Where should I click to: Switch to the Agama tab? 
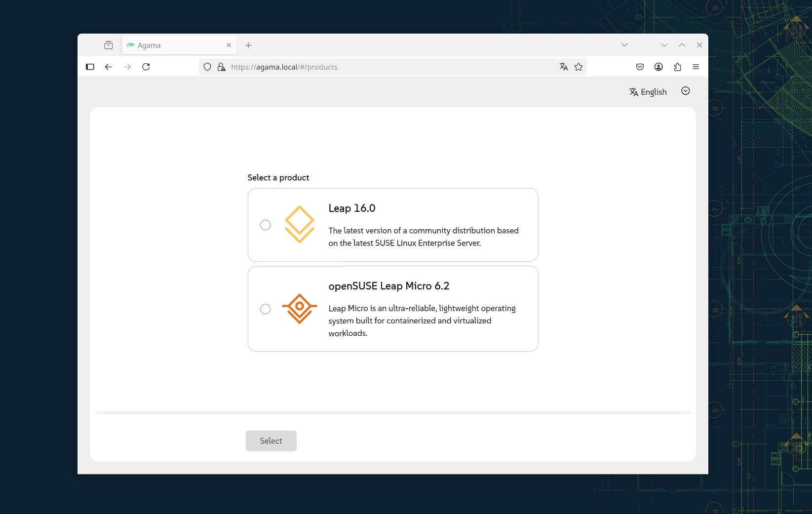[x=173, y=45]
